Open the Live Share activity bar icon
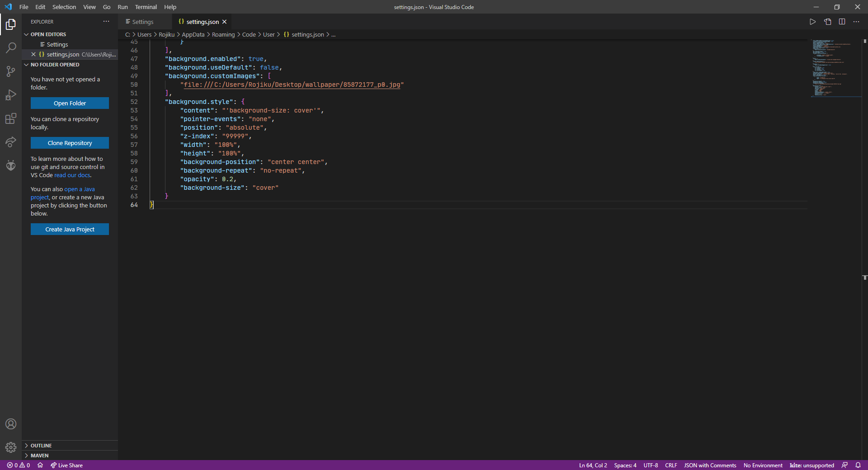The image size is (868, 470). 11,142
